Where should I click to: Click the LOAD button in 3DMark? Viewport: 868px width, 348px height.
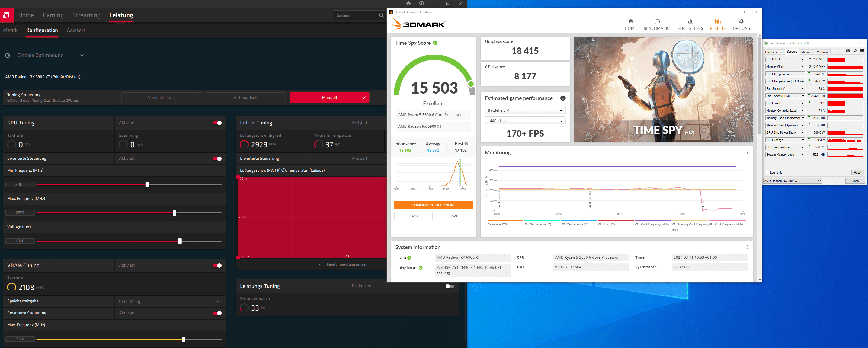413,216
